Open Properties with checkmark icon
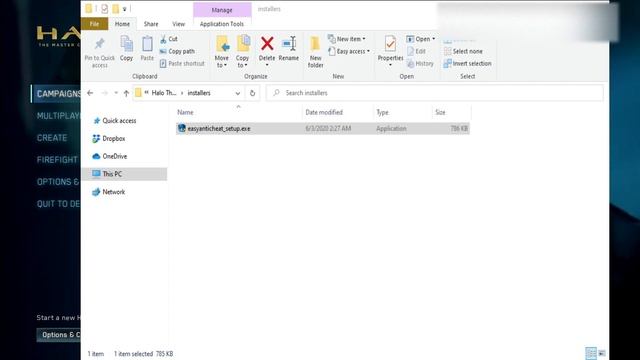This screenshot has width=640, height=360. (x=390, y=44)
